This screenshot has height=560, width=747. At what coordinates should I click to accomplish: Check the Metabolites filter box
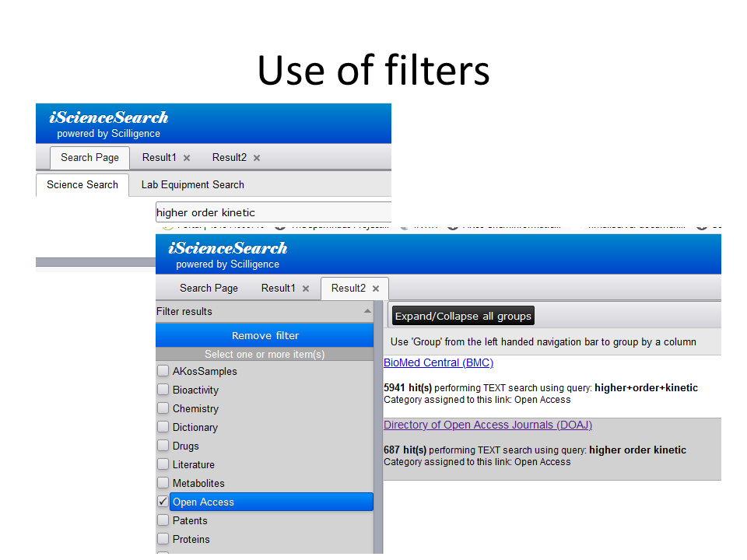163,483
